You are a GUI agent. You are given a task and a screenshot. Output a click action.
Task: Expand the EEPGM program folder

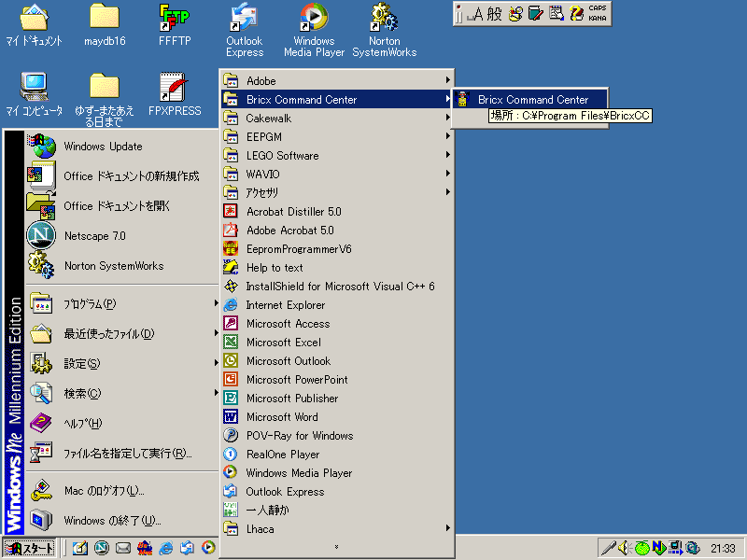point(337,136)
